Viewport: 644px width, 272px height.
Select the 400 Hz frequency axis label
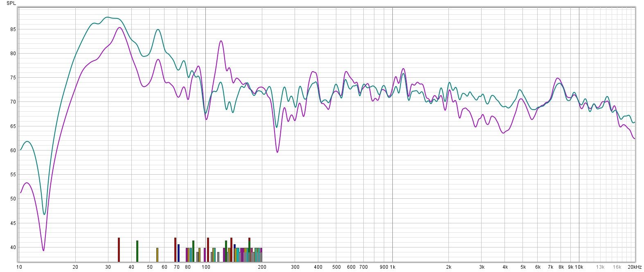(x=318, y=267)
